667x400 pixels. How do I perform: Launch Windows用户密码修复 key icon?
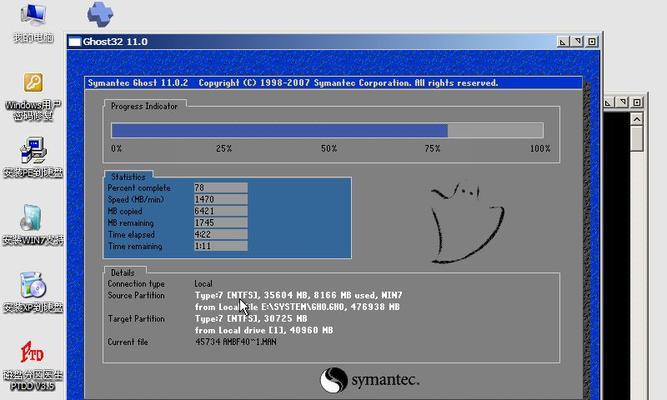(33, 96)
